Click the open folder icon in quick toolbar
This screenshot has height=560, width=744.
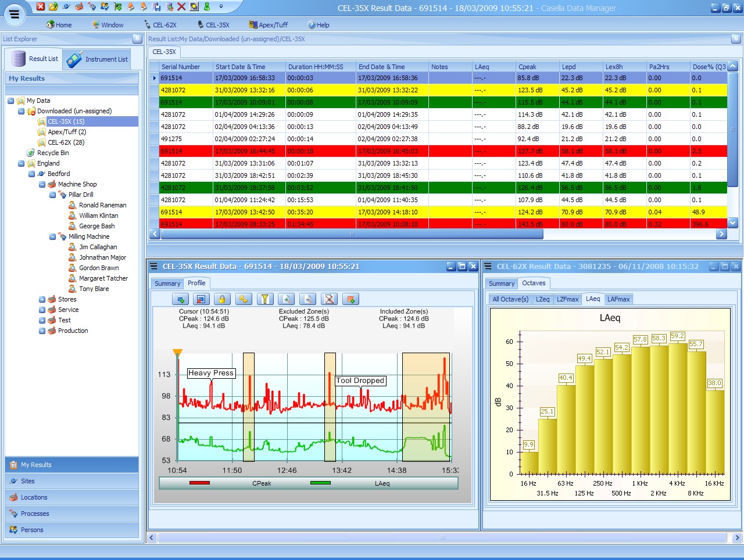(53, 6)
